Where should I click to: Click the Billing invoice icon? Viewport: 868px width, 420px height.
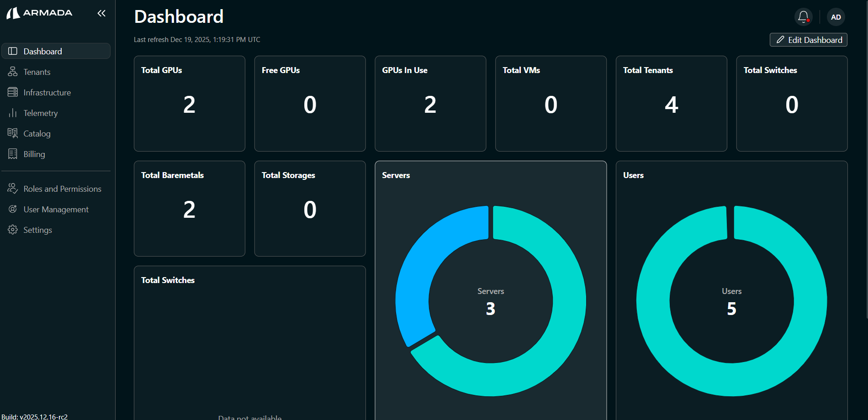(x=13, y=154)
